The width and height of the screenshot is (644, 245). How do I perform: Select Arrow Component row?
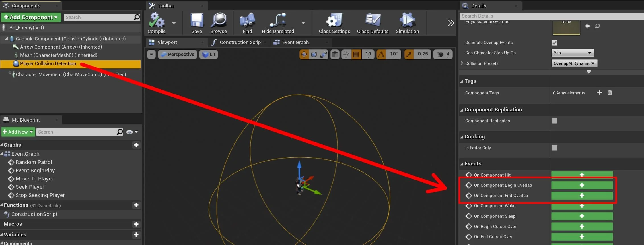coord(71,47)
